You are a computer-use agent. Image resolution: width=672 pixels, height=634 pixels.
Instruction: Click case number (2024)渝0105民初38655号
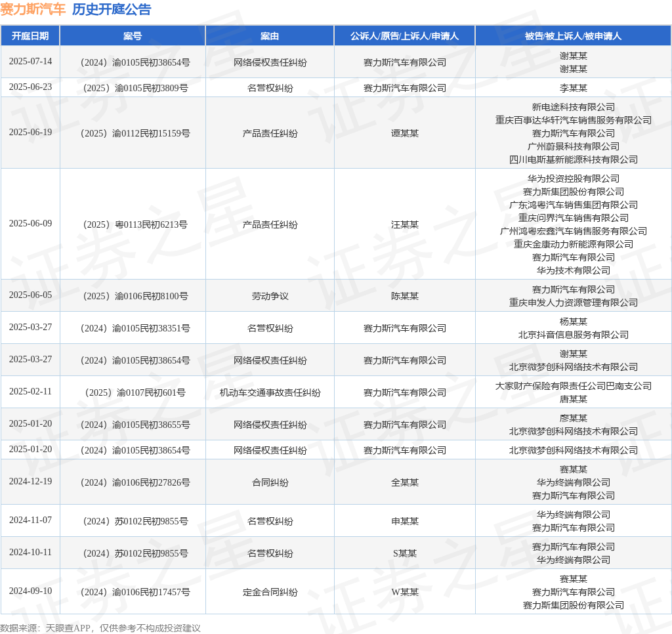135,425
